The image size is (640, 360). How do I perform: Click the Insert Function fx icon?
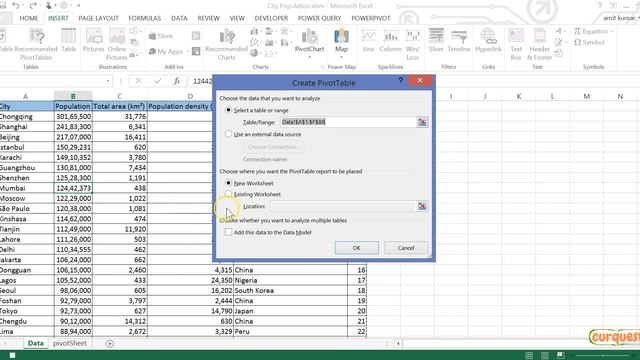pos(176,81)
